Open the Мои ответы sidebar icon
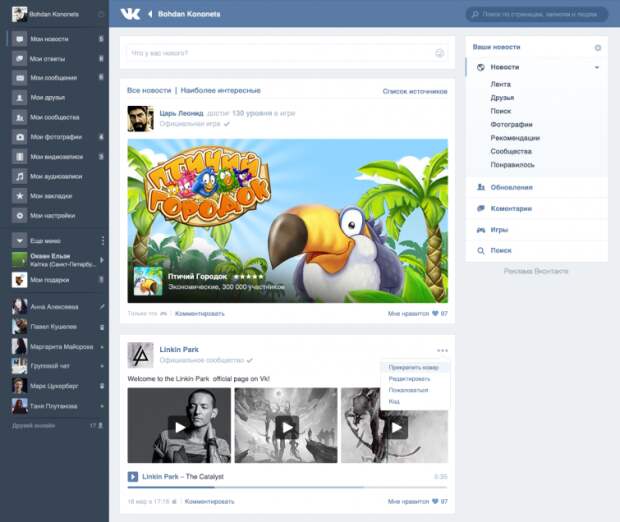Screen dimensions: 620x522 [19, 59]
